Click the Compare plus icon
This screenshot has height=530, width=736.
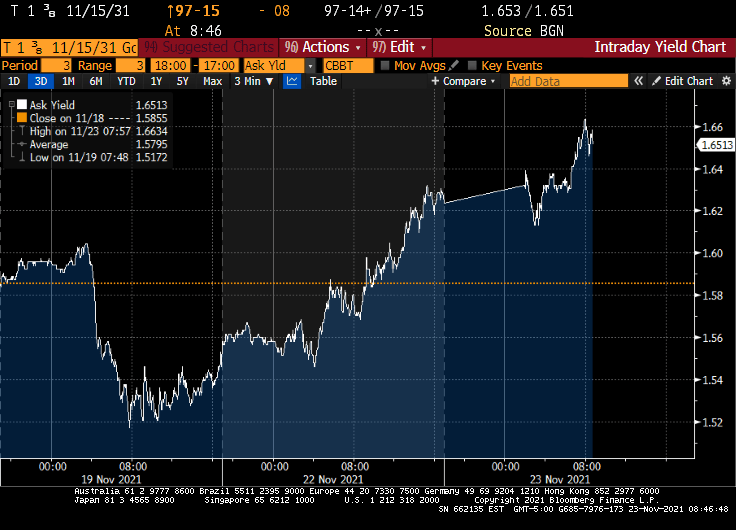436,81
